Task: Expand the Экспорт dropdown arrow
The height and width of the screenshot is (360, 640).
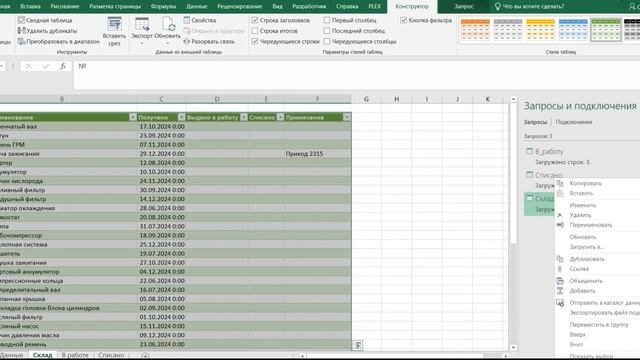Action: pyautogui.click(x=142, y=43)
